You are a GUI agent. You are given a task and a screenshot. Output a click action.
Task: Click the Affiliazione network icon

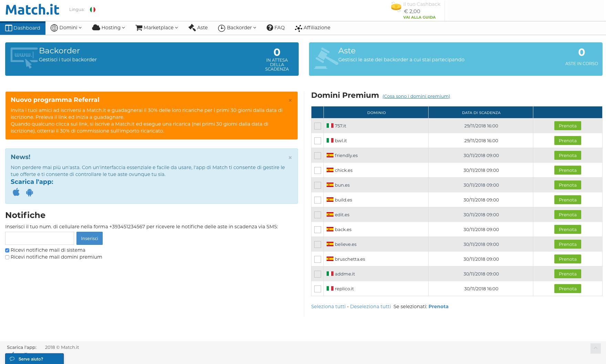298,28
